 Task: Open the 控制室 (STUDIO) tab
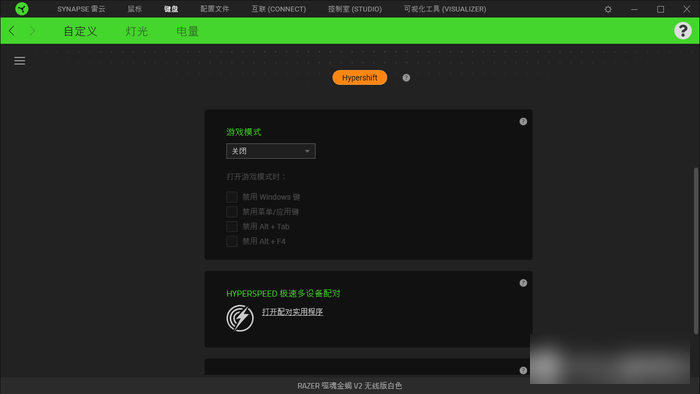pyautogui.click(x=355, y=9)
